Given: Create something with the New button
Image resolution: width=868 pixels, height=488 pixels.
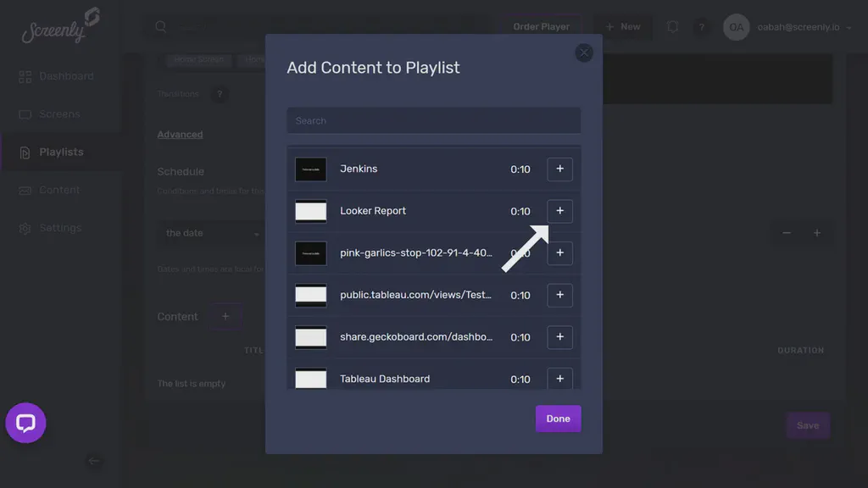Looking at the screenshot, I should click(623, 26).
